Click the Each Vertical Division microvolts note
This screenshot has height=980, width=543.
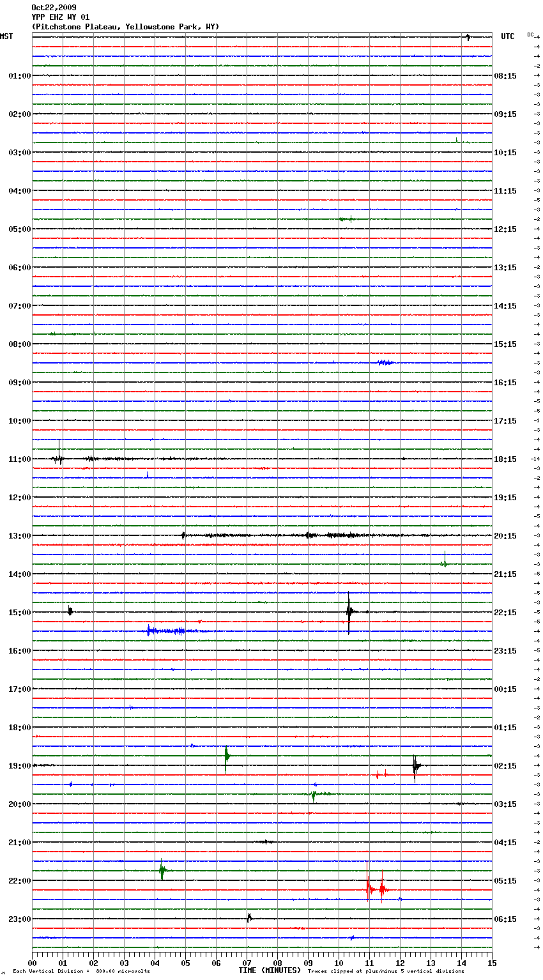[81, 971]
